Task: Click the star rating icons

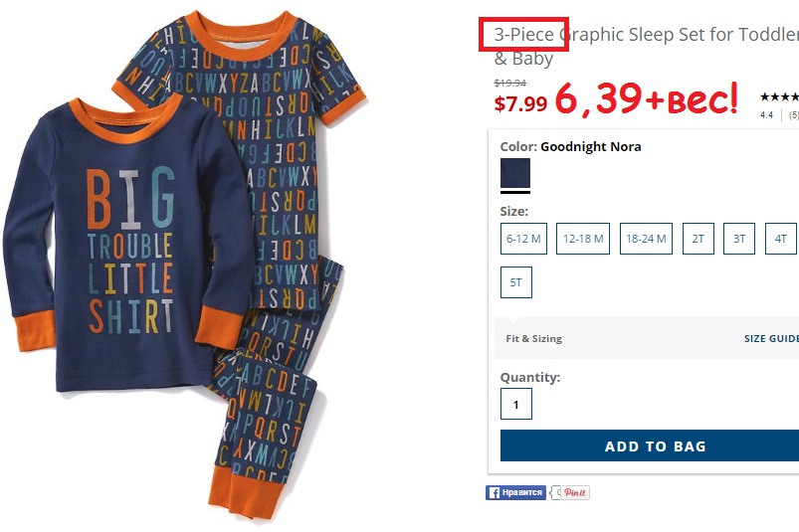Action: click(x=779, y=97)
